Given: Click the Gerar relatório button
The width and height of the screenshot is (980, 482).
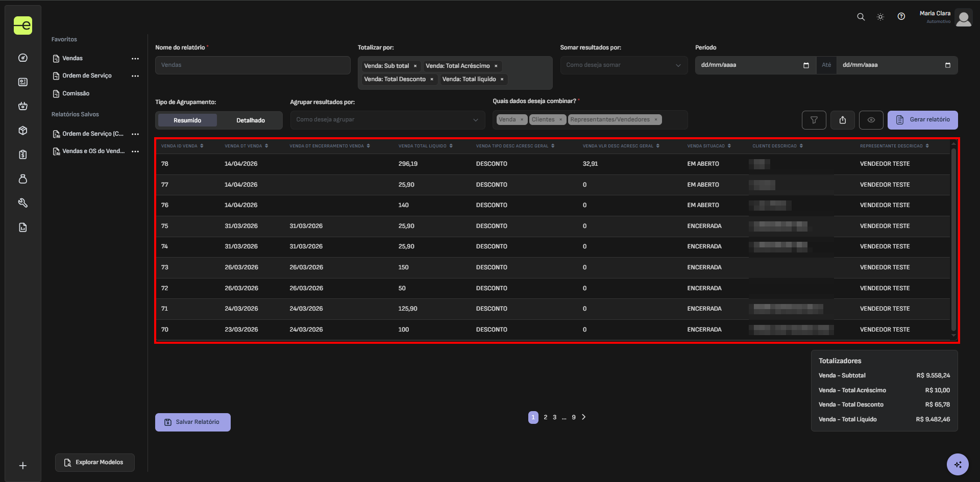Looking at the screenshot, I should pyautogui.click(x=922, y=120).
